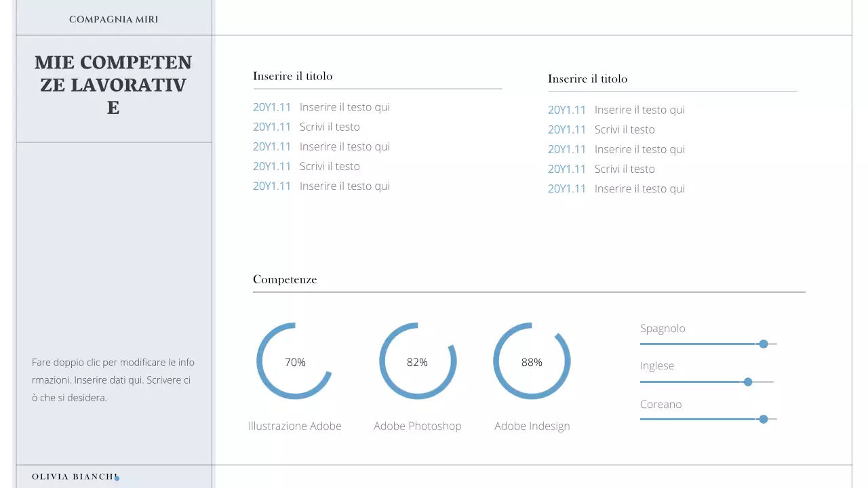The image size is (868, 488).
Task: Click the 70% circular progress chart
Action: click(x=295, y=361)
